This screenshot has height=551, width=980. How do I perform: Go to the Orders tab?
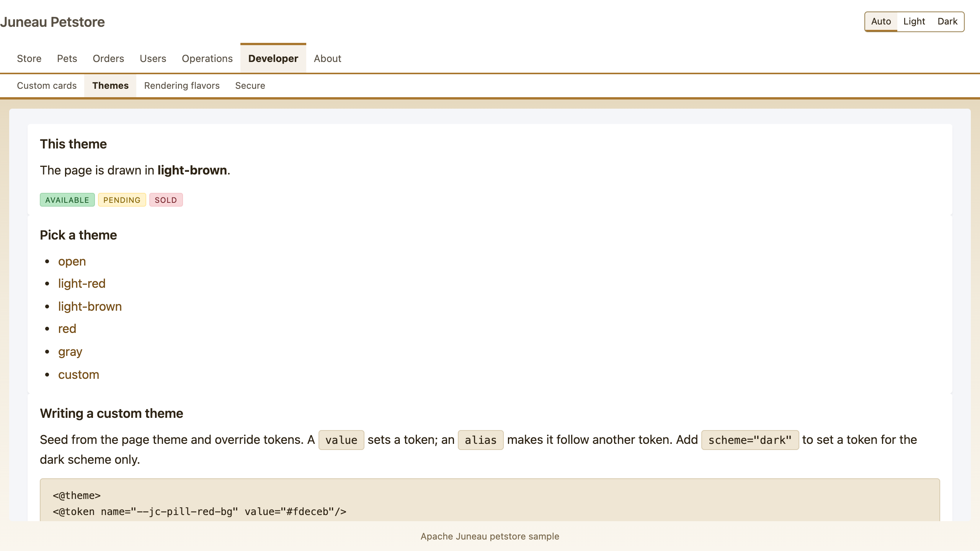(108, 59)
